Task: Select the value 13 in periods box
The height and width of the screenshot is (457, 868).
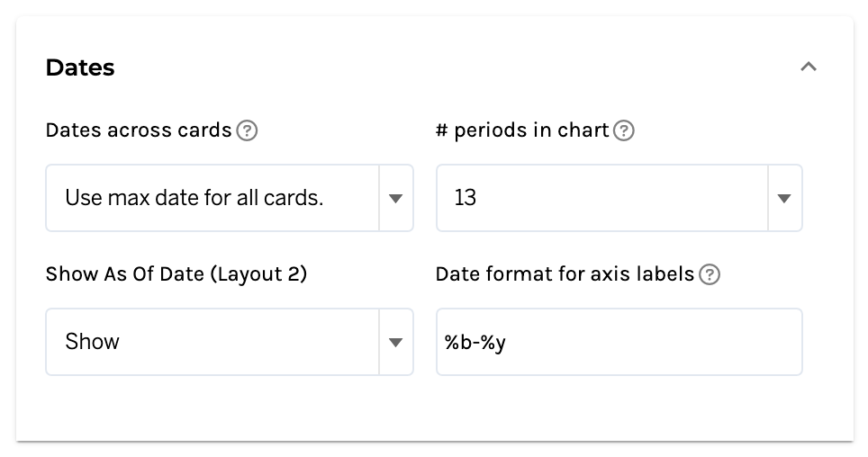Action: click(466, 198)
